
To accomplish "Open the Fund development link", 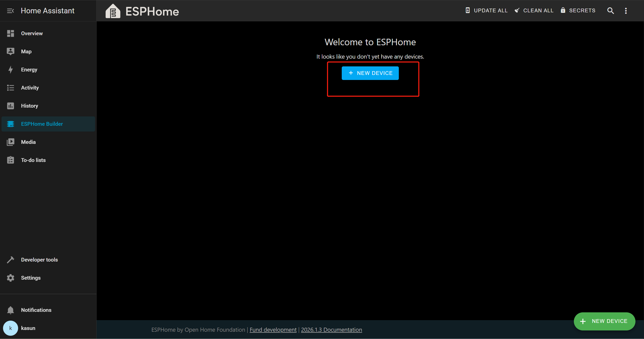I will click(273, 330).
